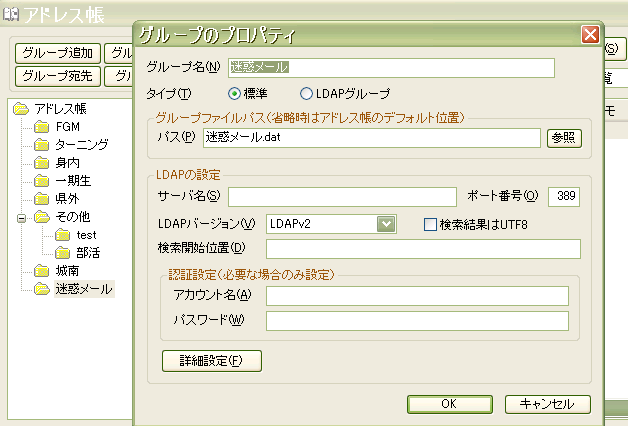Screen dimensions: 628x426
Task: Select the 標準 type radio button
Action: [234, 94]
